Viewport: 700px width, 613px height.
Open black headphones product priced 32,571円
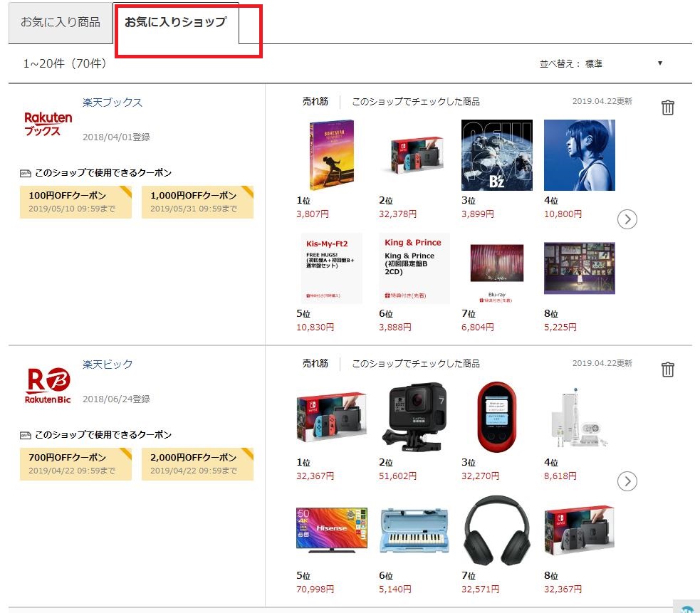(497, 530)
